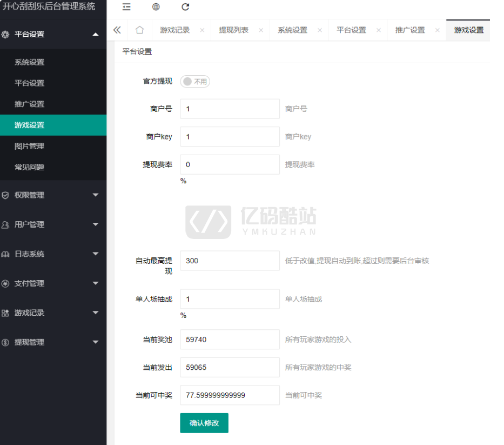This screenshot has height=445, width=504.
Task: Focus the 当前可中奖 input field
Action: [x=230, y=395]
